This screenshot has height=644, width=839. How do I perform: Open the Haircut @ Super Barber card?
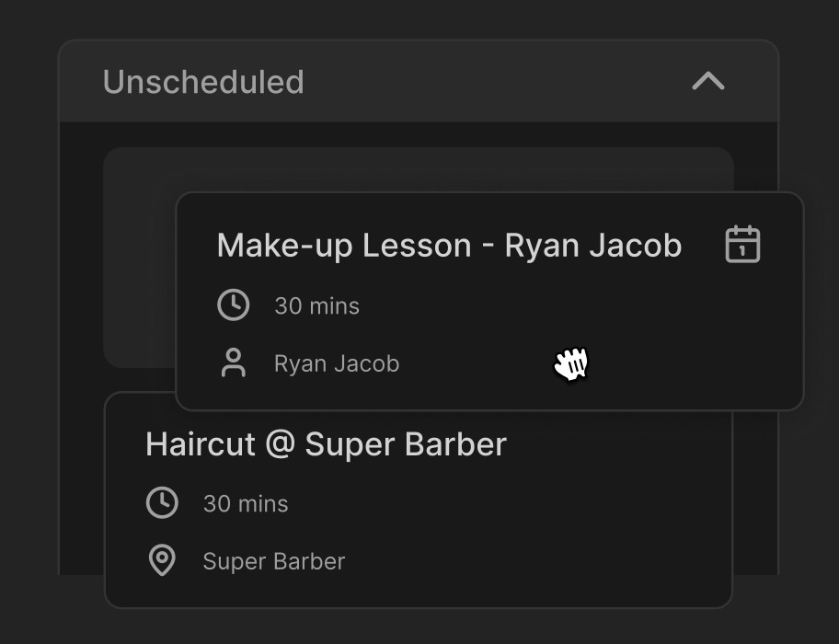tap(325, 444)
